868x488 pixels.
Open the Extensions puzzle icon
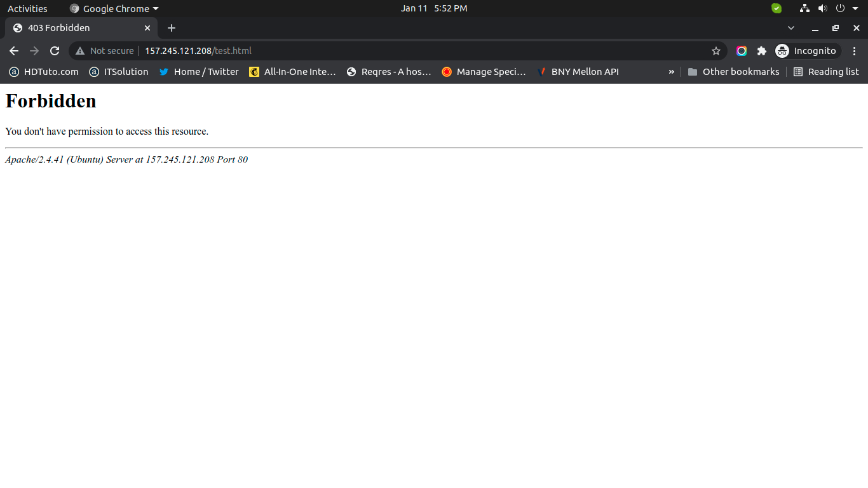tap(762, 51)
